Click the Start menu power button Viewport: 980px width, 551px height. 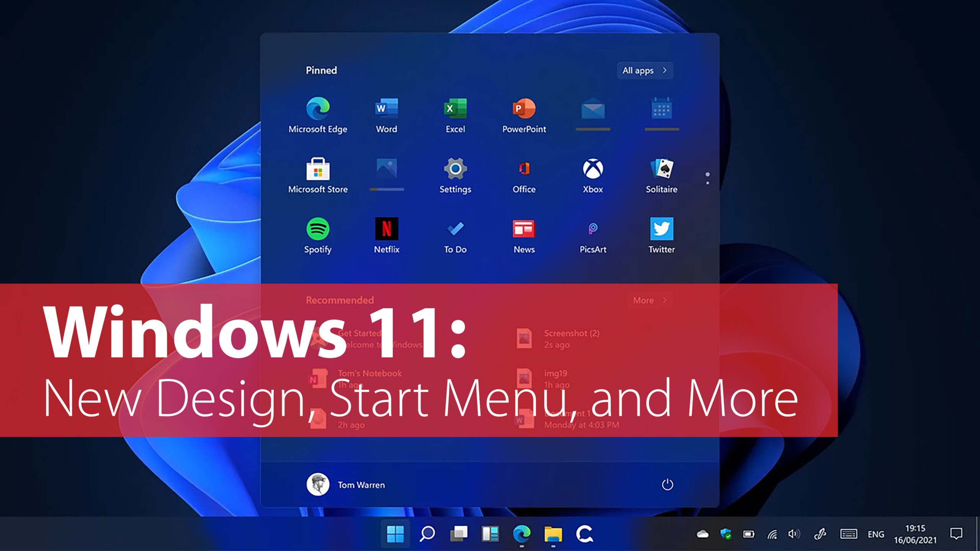(667, 484)
